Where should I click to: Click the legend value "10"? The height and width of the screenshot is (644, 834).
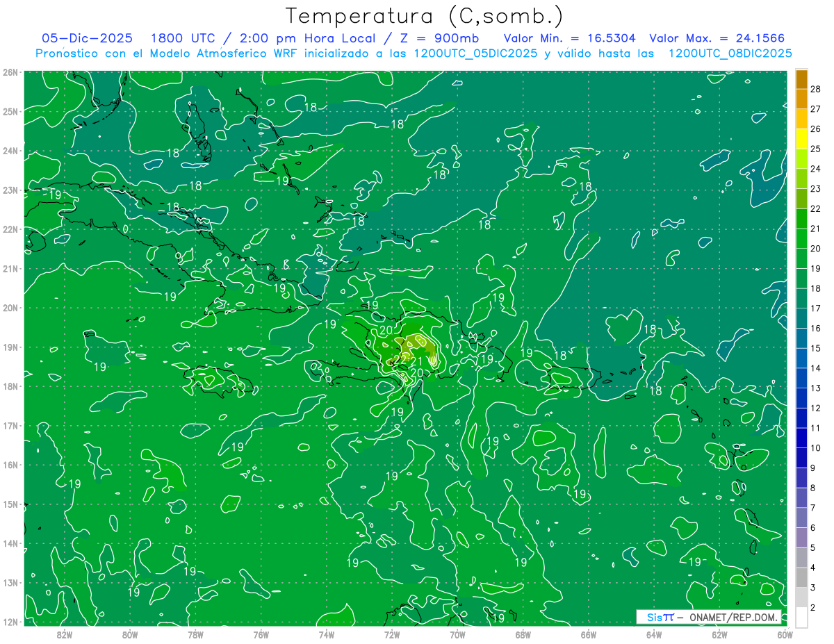click(816, 448)
